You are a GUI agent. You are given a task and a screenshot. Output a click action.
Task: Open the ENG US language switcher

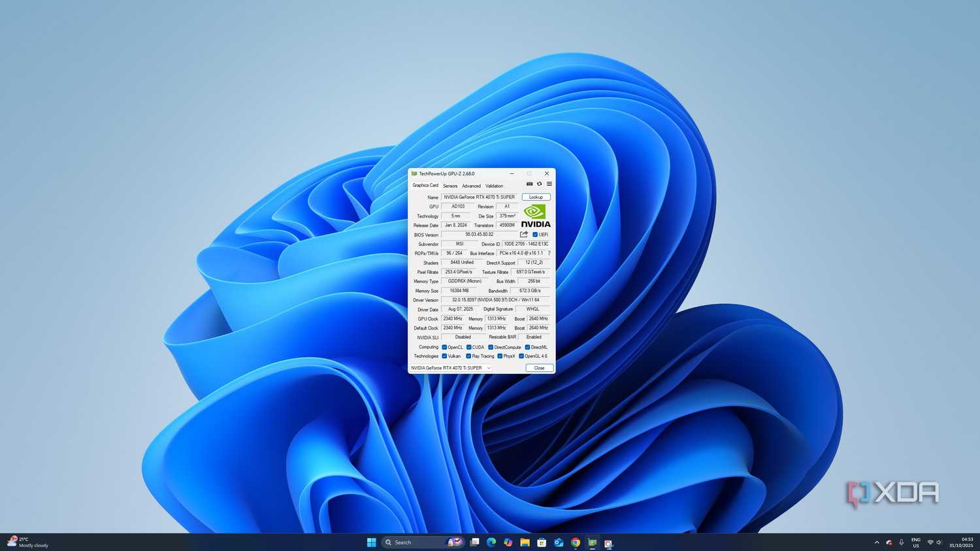[x=916, y=543]
